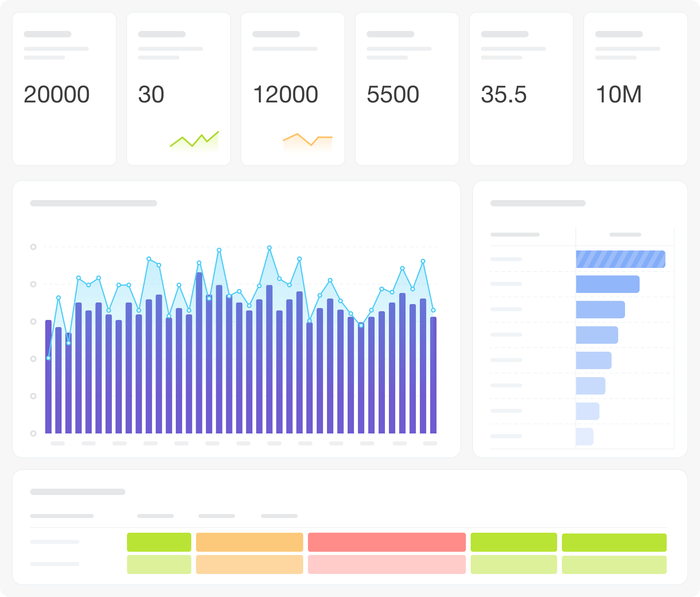Screen dimensions: 700x597
Task: Select the tallest purple column bar
Action: [199, 353]
